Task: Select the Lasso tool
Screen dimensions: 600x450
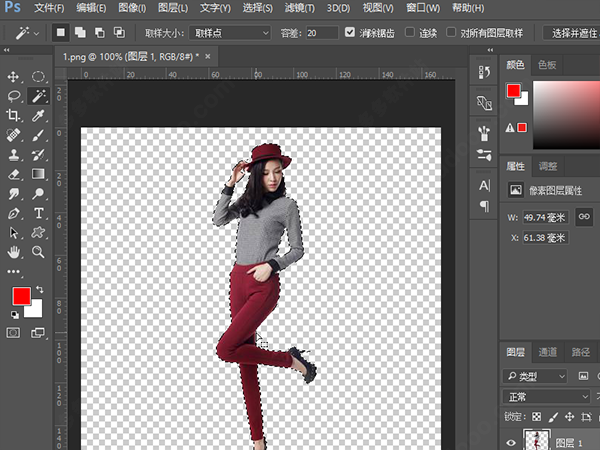Action: 14,96
